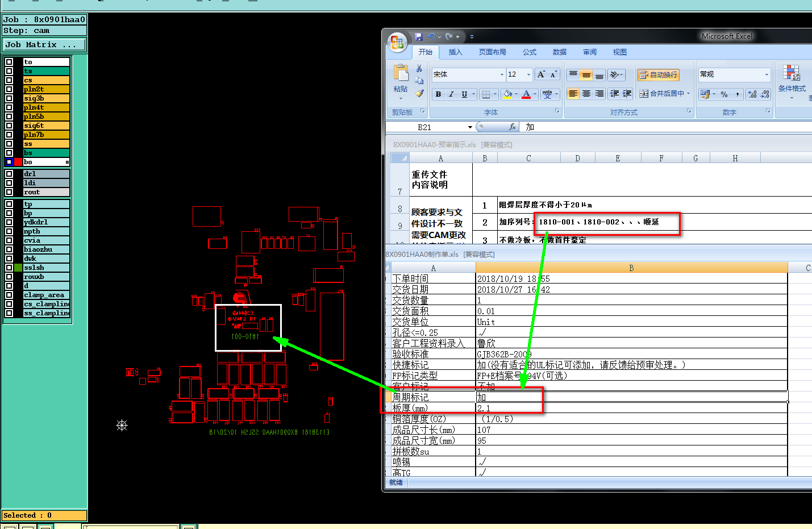Switch to the 数据 ribbon tab
Screen dimensions: 812x529
pos(560,52)
